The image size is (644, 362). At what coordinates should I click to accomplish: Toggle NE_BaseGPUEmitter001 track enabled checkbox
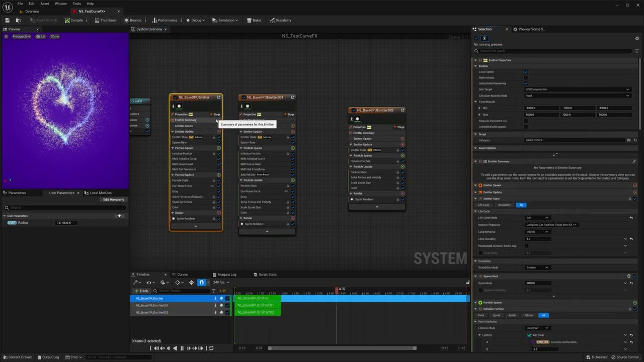[227, 305]
